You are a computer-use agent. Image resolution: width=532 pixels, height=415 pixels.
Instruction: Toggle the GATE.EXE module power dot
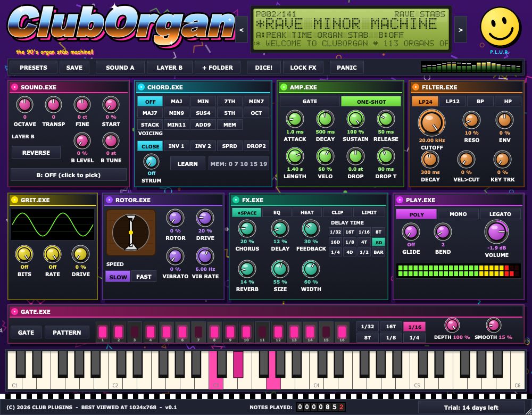pyautogui.click(x=14, y=311)
